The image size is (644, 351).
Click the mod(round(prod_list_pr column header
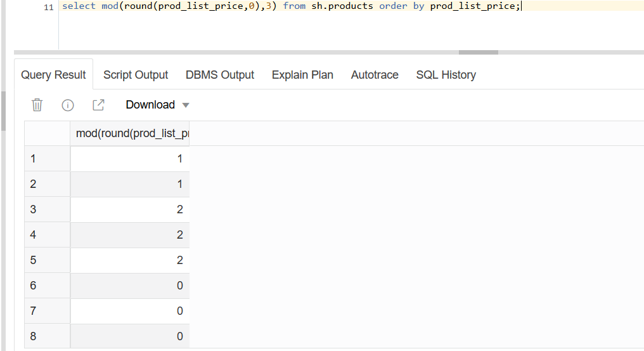point(130,133)
